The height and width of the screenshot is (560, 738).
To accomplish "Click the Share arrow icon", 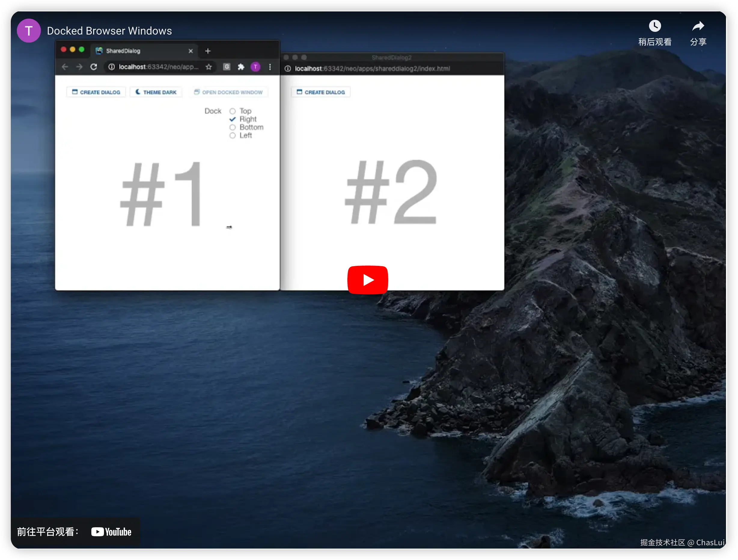I will point(698,26).
